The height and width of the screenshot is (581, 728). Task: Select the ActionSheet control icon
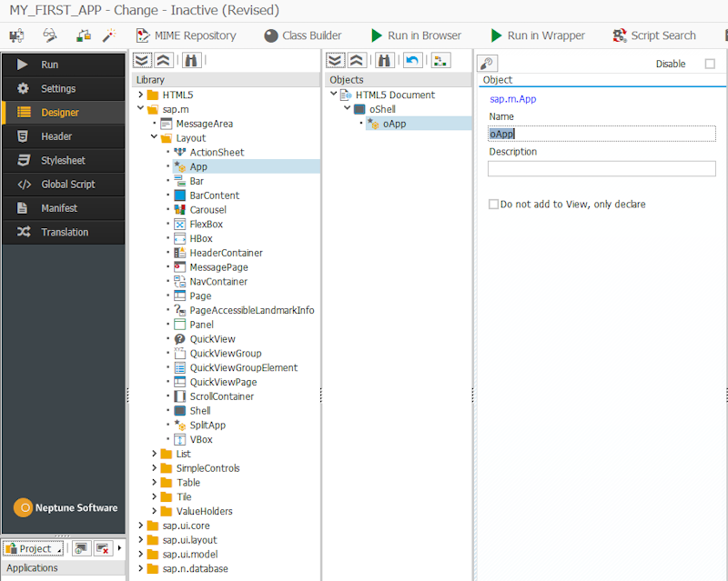[x=179, y=152]
